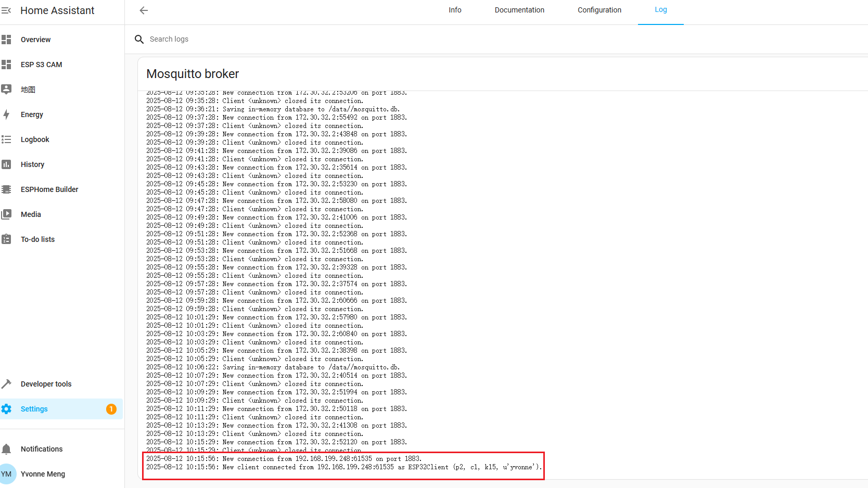Open the ESPHome Builder chip icon
The height and width of the screenshot is (488, 868).
click(x=6, y=189)
